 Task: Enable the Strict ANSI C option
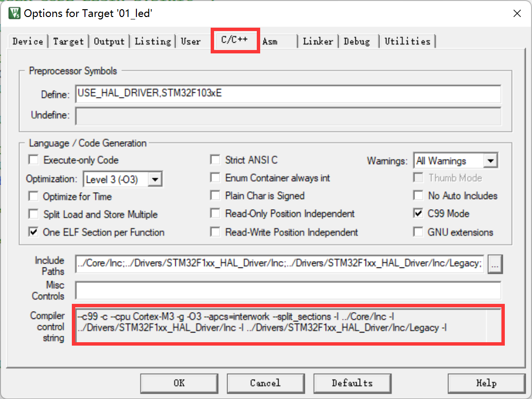coord(215,160)
